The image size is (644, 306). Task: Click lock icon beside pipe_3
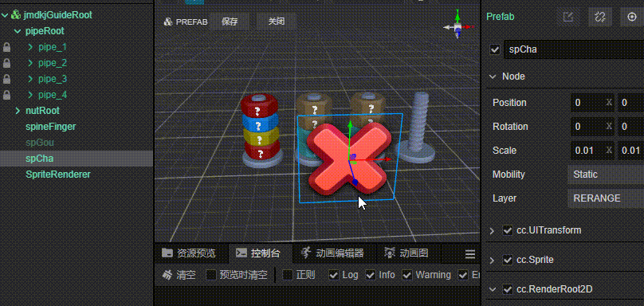point(6,79)
